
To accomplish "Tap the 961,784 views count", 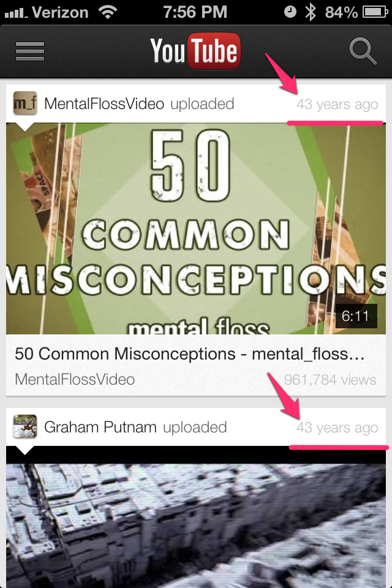I will tap(330, 380).
